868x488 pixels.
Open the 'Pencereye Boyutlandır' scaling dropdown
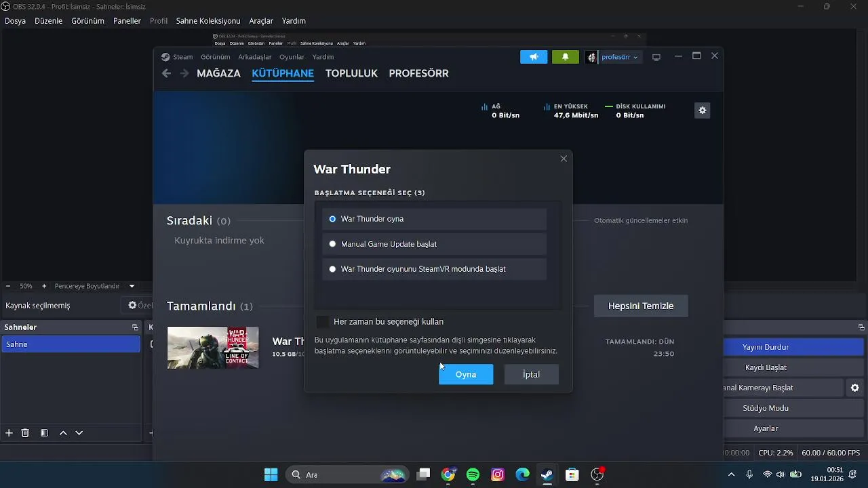point(94,286)
